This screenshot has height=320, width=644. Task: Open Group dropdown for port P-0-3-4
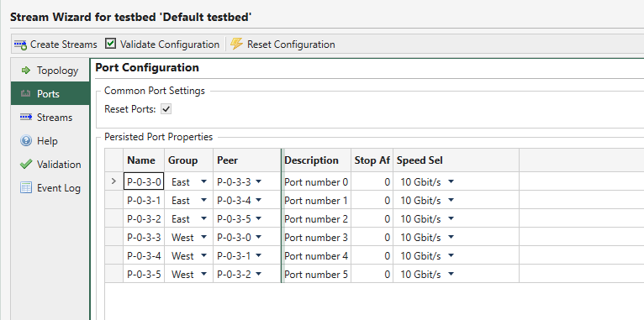pos(203,255)
